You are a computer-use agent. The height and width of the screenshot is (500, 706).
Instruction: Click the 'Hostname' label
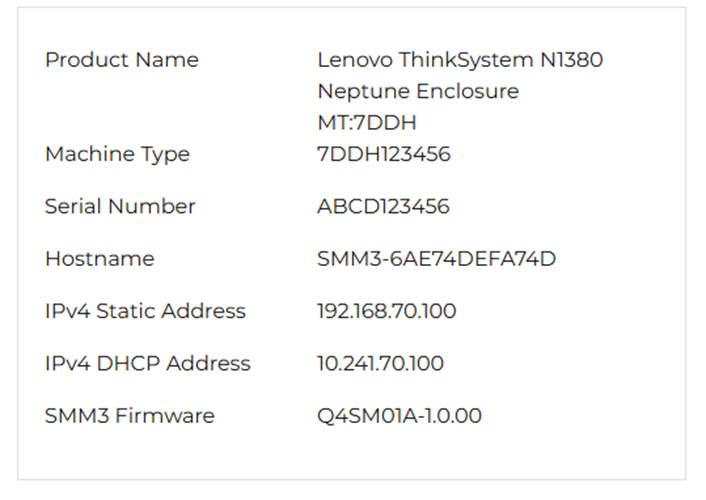(x=100, y=259)
